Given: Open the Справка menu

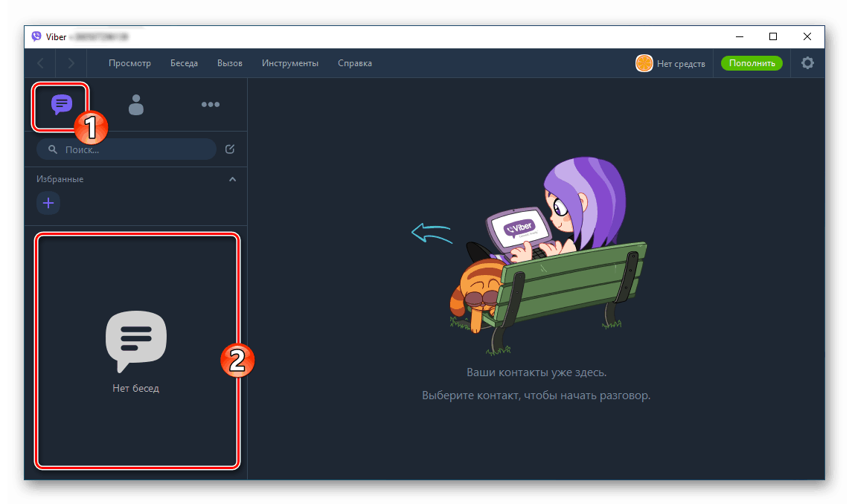Looking at the screenshot, I should tap(355, 63).
